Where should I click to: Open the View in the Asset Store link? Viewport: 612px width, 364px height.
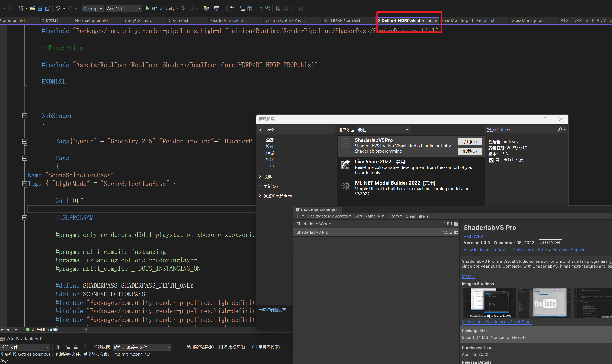485,250
